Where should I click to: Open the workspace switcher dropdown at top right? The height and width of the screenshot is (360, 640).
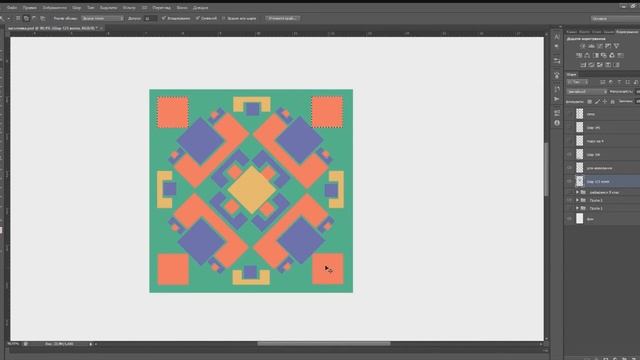click(615, 19)
